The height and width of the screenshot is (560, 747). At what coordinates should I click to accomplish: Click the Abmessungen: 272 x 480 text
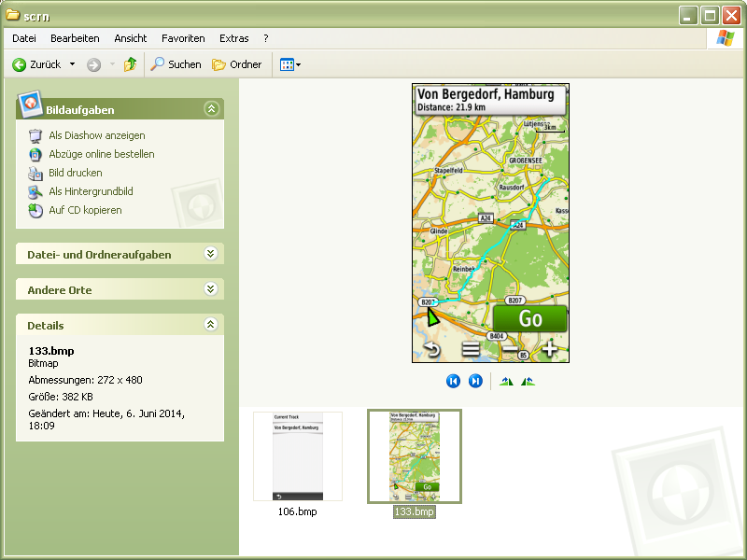pyautogui.click(x=85, y=380)
